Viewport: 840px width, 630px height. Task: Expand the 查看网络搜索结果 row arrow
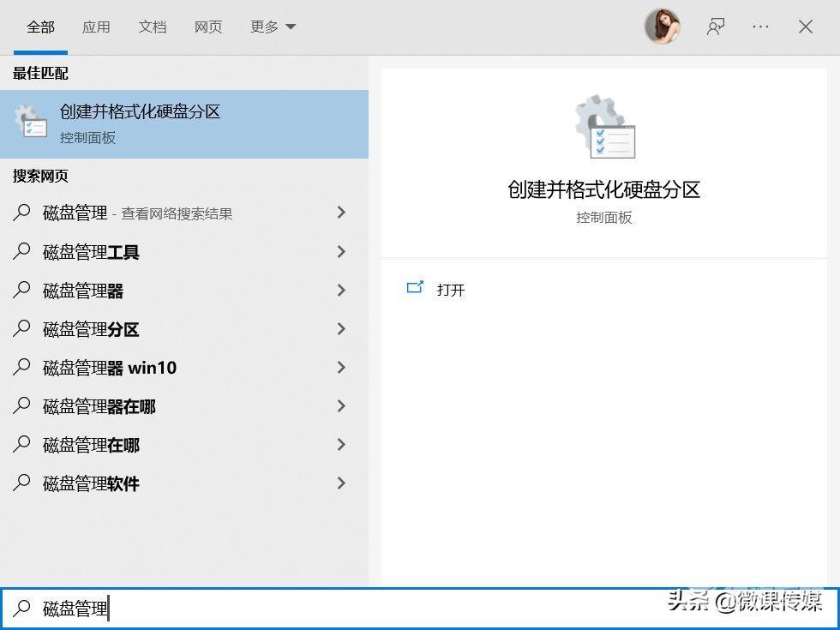[341, 213]
